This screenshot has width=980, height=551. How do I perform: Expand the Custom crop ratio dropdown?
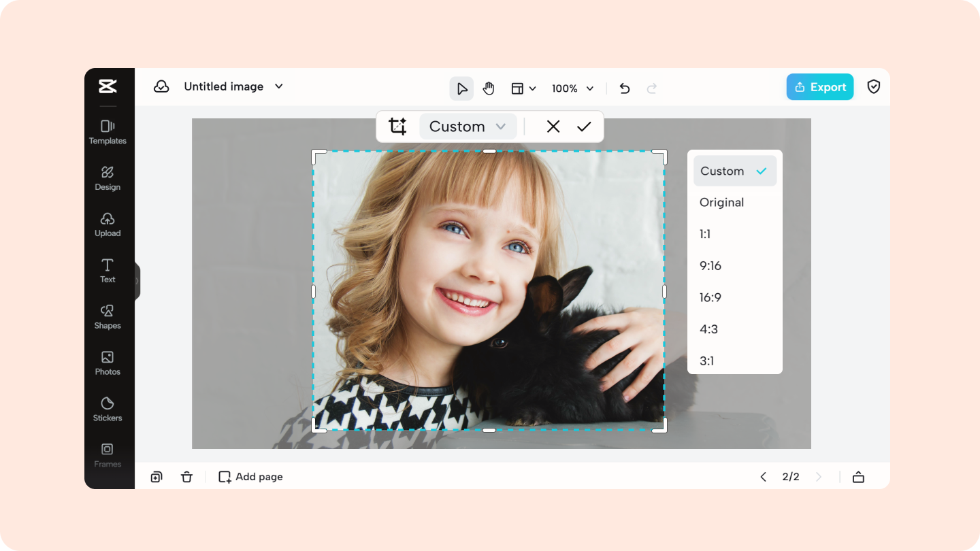468,127
